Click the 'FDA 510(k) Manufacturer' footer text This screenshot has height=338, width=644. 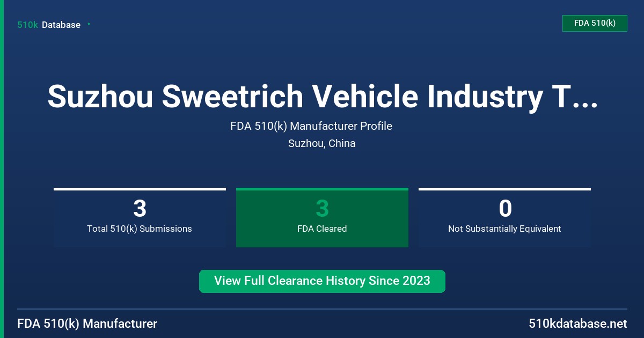tap(87, 324)
